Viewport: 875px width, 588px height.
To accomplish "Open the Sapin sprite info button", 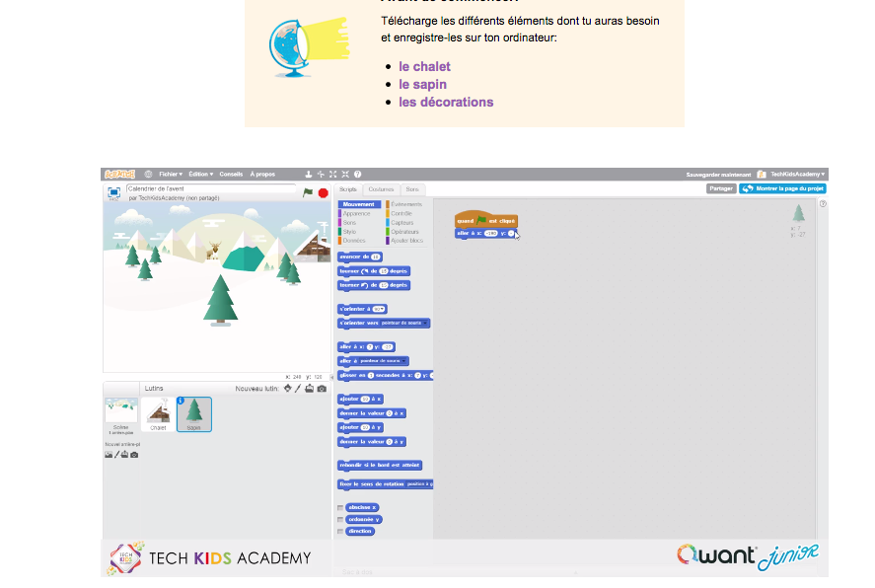I will [x=181, y=401].
